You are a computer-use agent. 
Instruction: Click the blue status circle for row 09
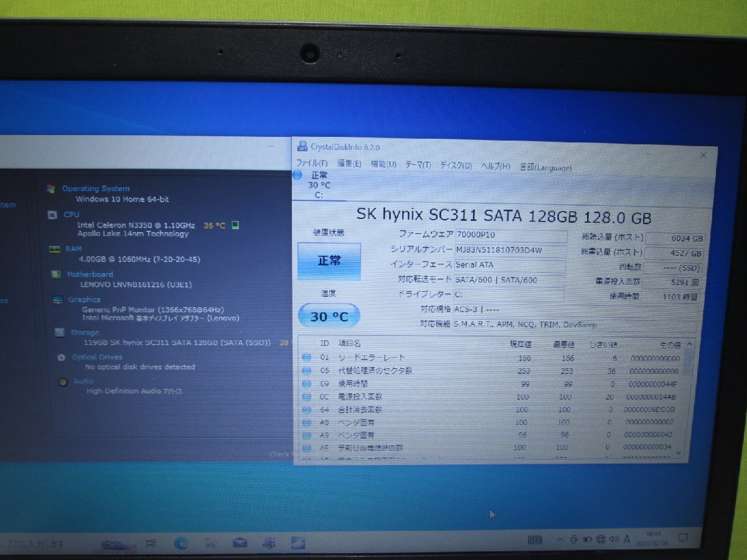306,383
